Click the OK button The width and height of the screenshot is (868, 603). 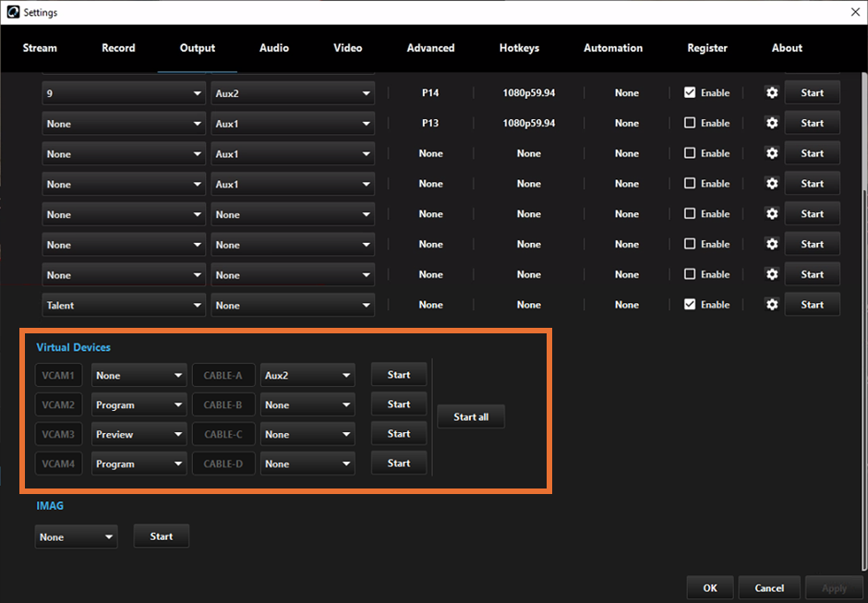tap(709, 588)
